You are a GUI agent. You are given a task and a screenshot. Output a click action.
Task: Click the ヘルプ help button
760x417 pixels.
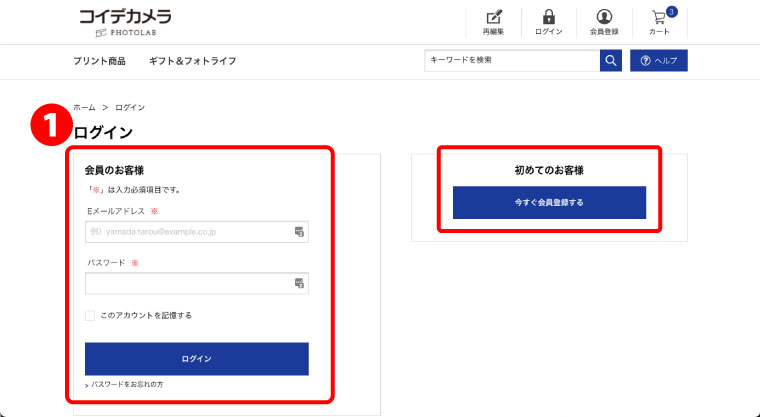(659, 61)
